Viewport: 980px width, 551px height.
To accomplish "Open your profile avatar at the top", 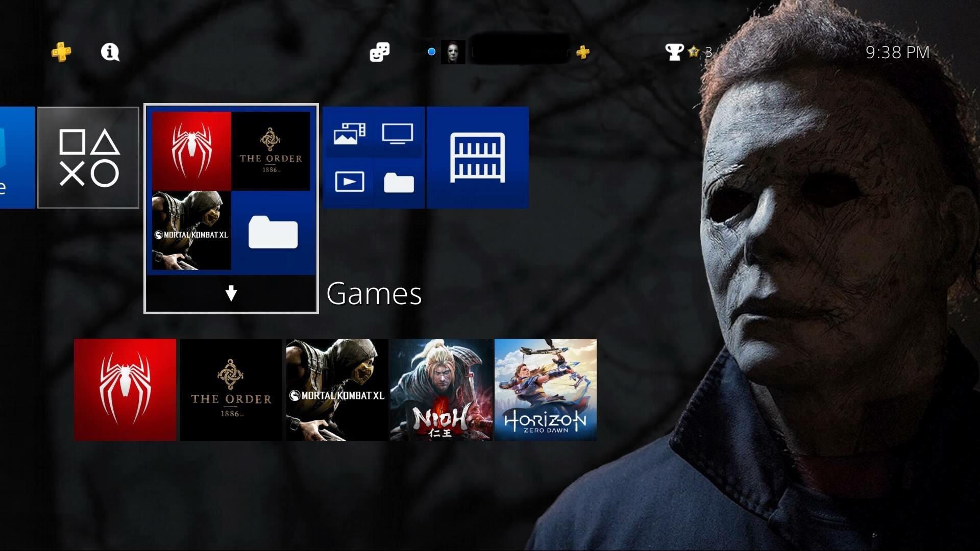I will click(452, 52).
